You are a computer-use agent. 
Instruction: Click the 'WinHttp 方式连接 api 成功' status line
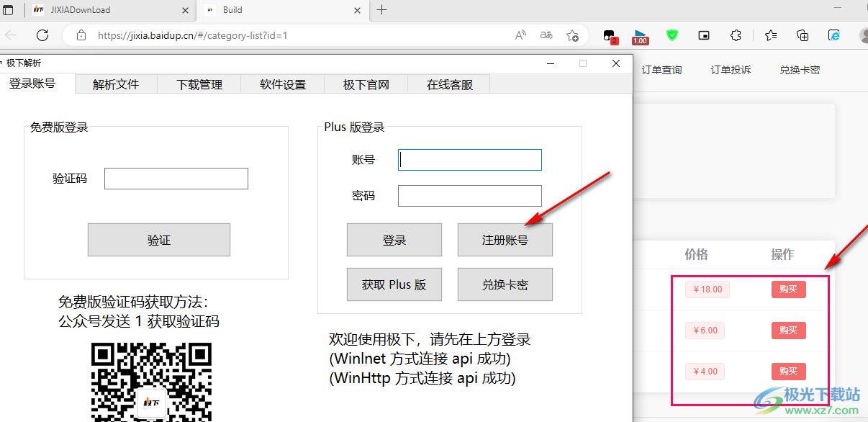(422, 377)
